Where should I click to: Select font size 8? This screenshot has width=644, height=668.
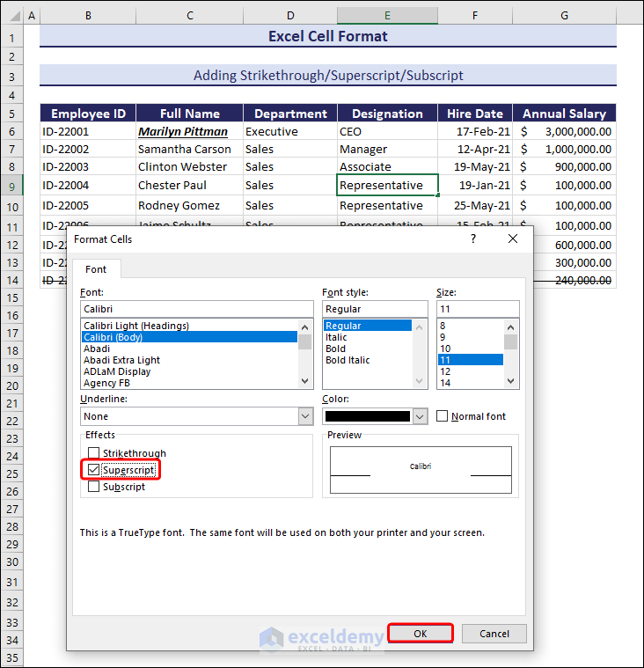click(471, 326)
